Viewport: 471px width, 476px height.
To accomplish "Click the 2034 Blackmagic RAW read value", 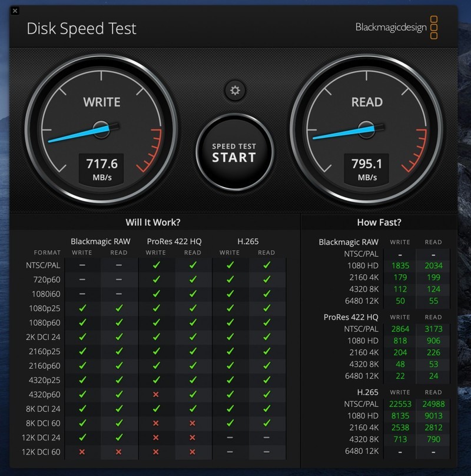I will point(433,265).
